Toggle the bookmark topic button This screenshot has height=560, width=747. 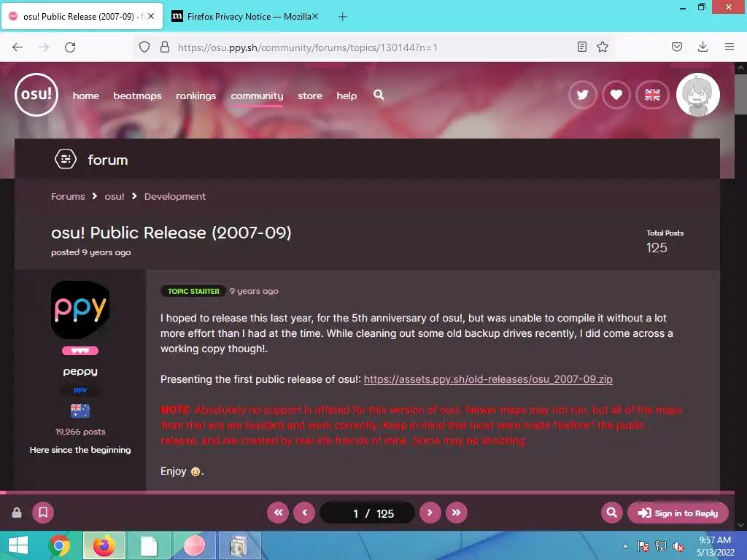click(43, 513)
